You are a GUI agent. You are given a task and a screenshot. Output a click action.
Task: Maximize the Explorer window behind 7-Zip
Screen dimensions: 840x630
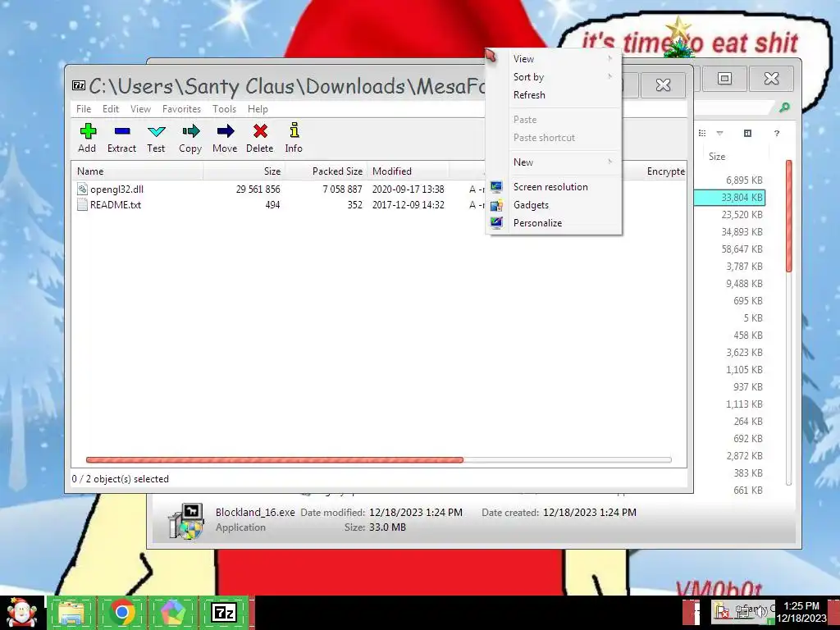click(x=724, y=79)
